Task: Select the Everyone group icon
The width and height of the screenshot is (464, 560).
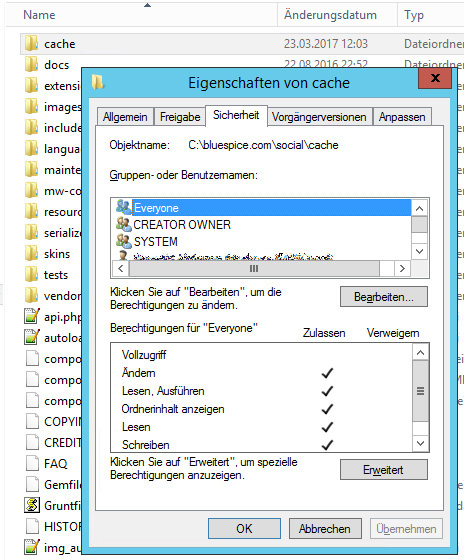Action: click(123, 207)
